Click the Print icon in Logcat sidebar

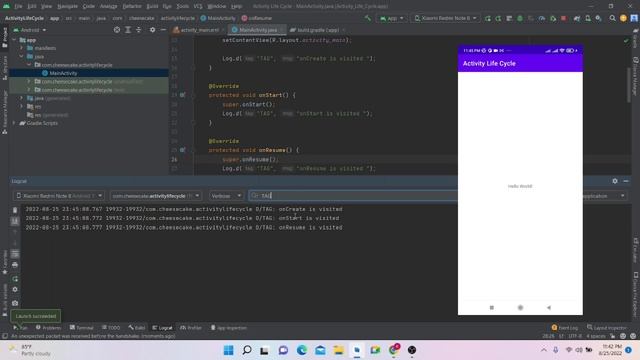[x=15, y=265]
